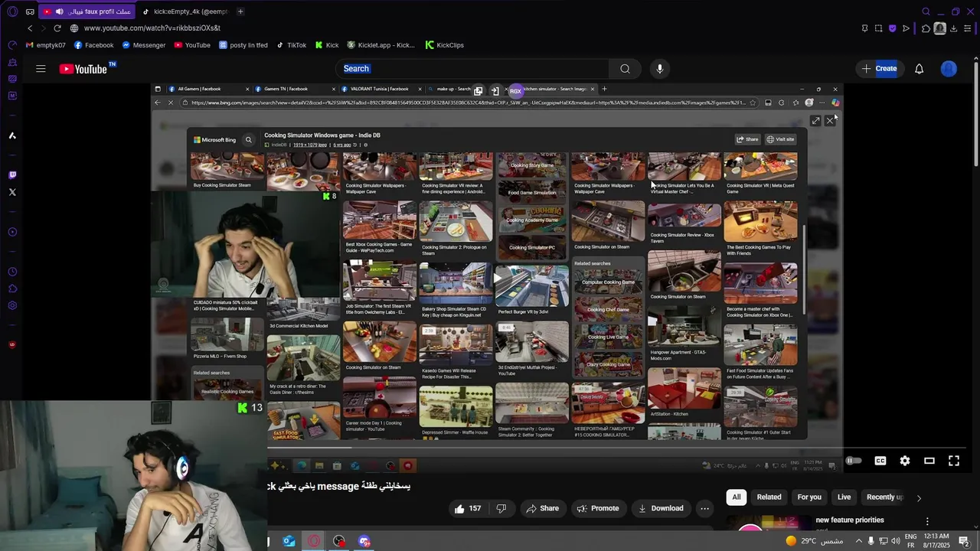The width and height of the screenshot is (980, 551).
Task: Dislike the video with thumbs down
Action: pos(501,508)
